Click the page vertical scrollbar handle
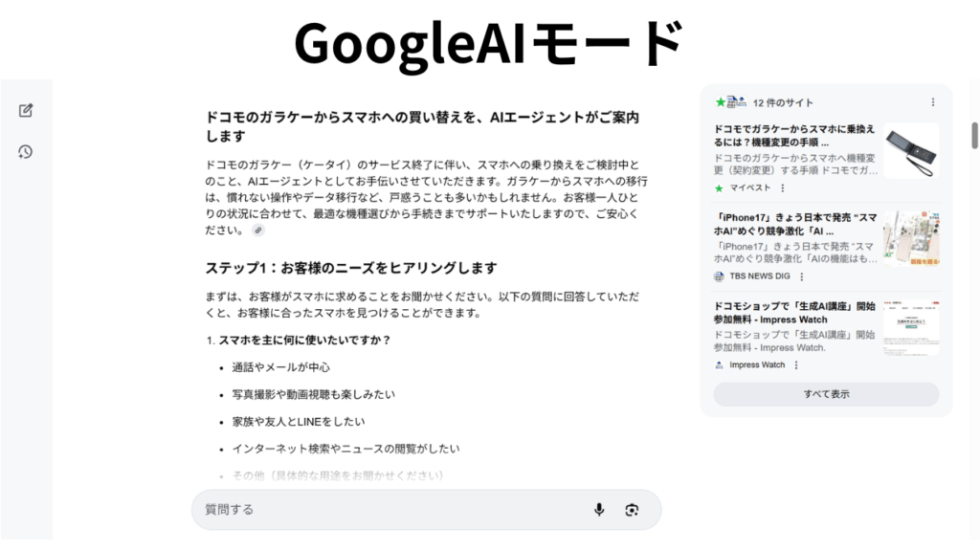980x551 pixels. click(x=974, y=136)
